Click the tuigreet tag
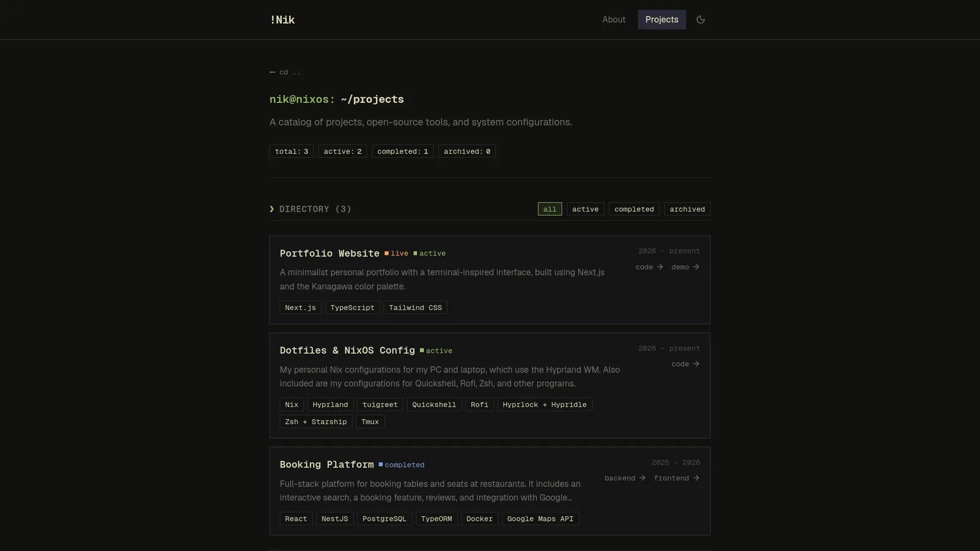 click(380, 405)
